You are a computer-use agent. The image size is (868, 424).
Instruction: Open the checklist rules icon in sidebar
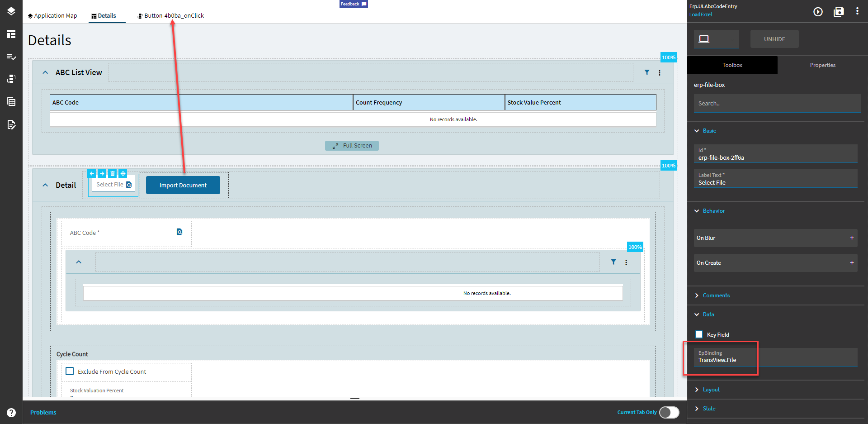(x=11, y=57)
